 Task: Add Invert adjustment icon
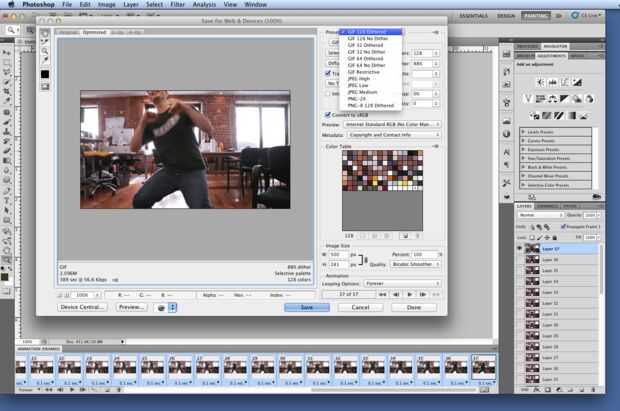click(535, 116)
